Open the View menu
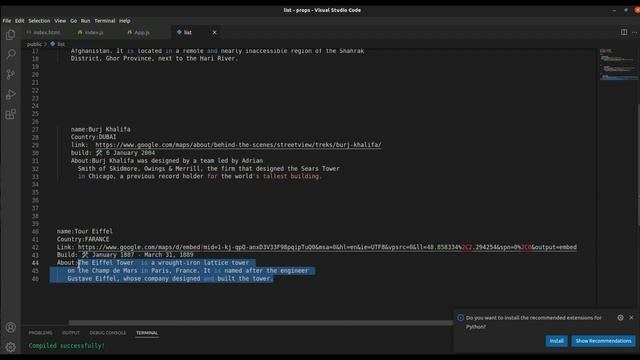This screenshot has height=360, width=640. click(60, 21)
